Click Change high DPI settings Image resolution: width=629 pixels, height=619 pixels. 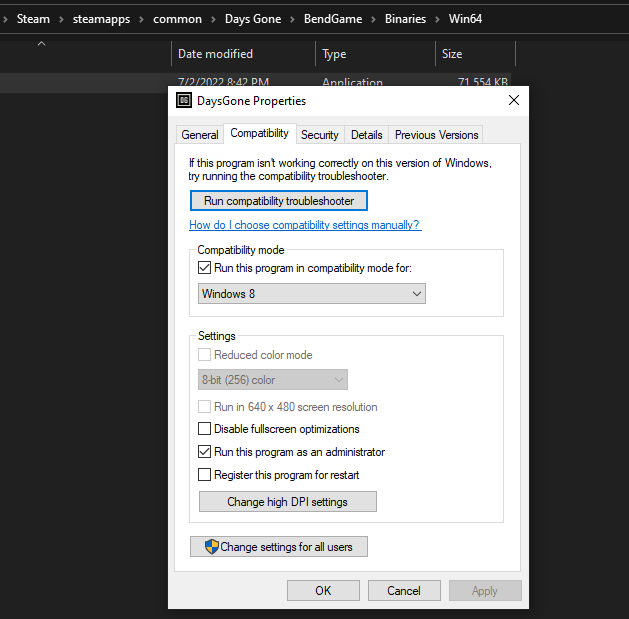click(x=287, y=501)
